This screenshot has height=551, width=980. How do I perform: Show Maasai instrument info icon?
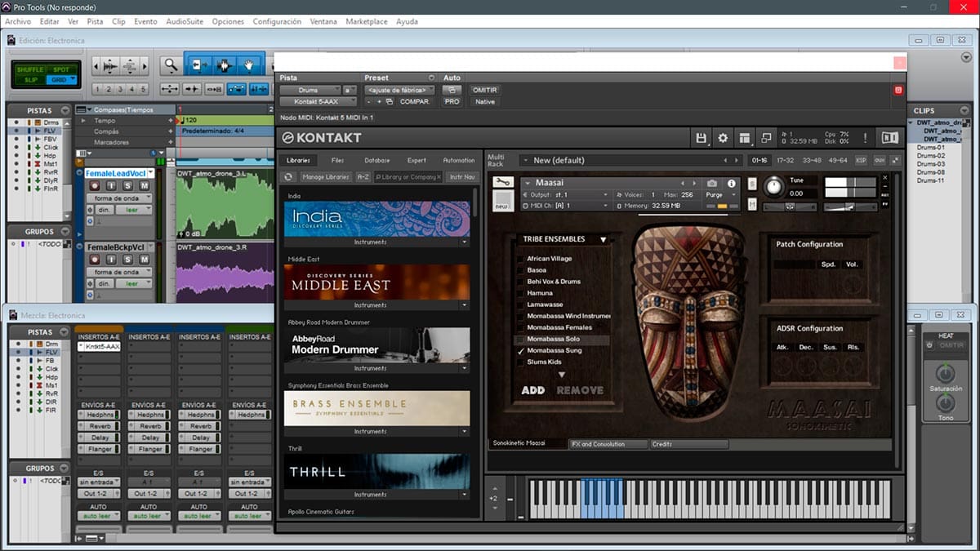point(732,184)
